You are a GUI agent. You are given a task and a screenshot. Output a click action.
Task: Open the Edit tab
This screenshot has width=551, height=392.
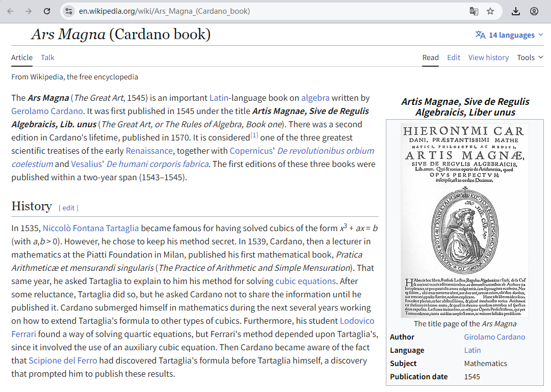coord(454,58)
